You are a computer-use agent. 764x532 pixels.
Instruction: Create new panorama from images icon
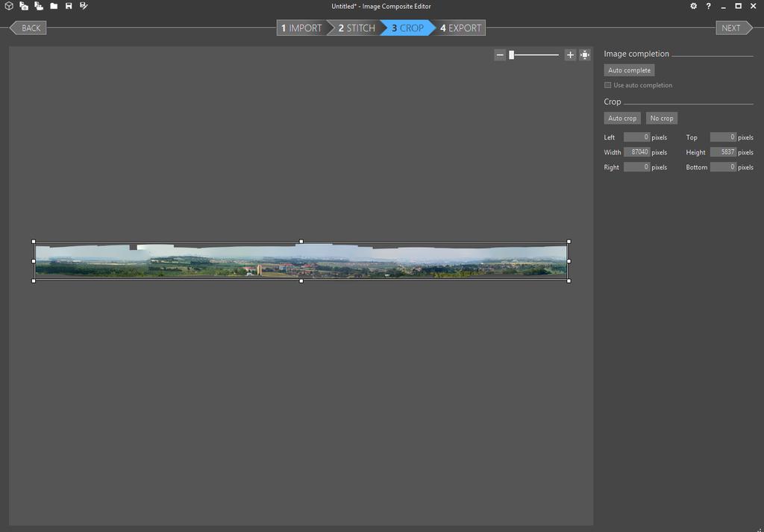pos(24,6)
